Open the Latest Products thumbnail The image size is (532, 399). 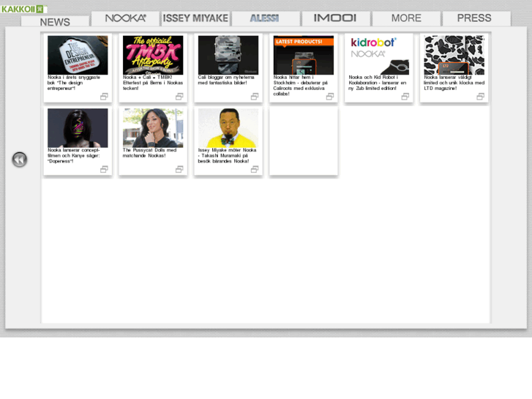click(304, 55)
